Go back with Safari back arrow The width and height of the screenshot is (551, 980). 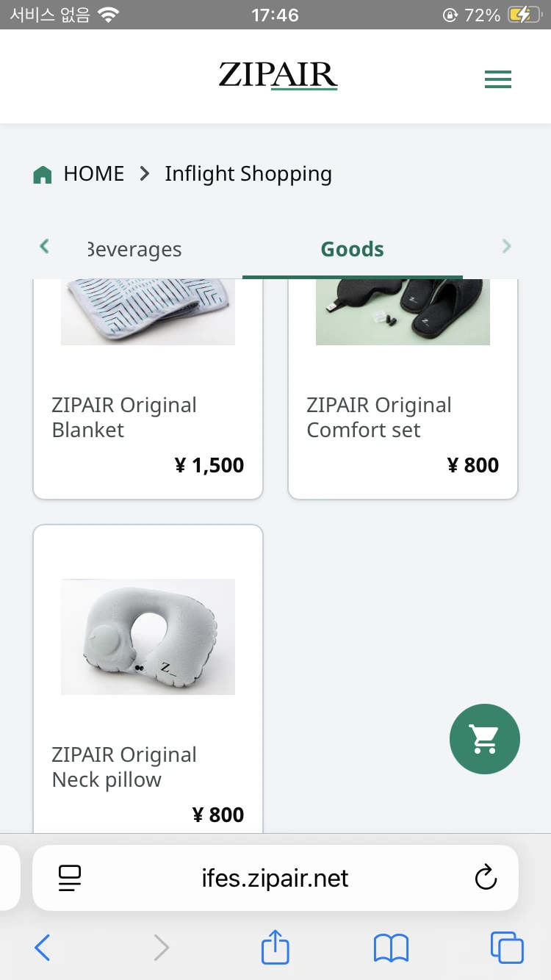(43, 948)
